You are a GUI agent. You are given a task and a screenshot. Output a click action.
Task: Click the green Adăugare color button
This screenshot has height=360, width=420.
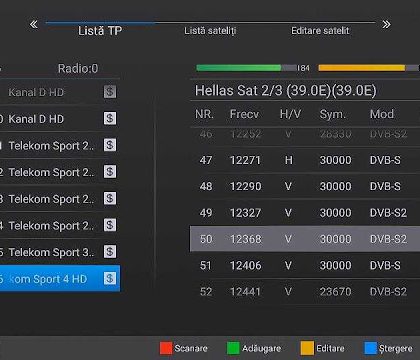point(233,348)
